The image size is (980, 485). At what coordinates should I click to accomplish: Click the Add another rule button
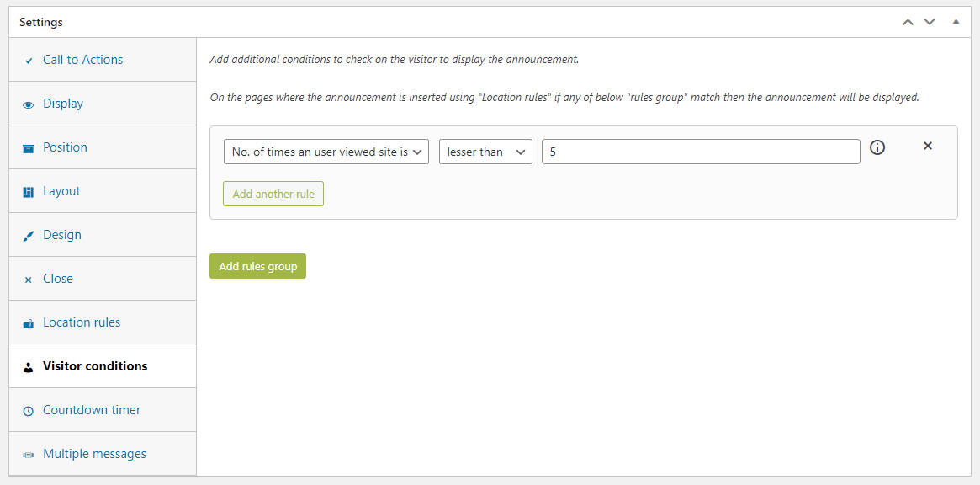273,193
